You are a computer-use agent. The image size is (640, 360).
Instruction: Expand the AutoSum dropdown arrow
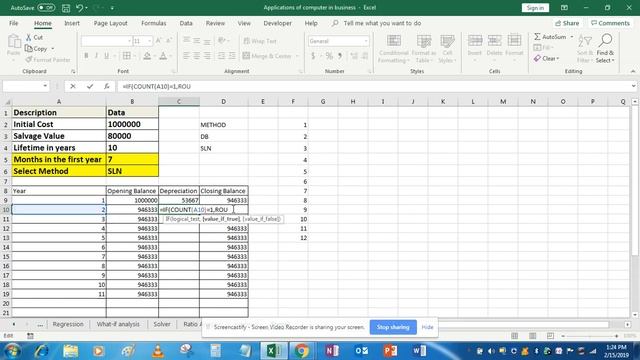[x=571, y=37]
